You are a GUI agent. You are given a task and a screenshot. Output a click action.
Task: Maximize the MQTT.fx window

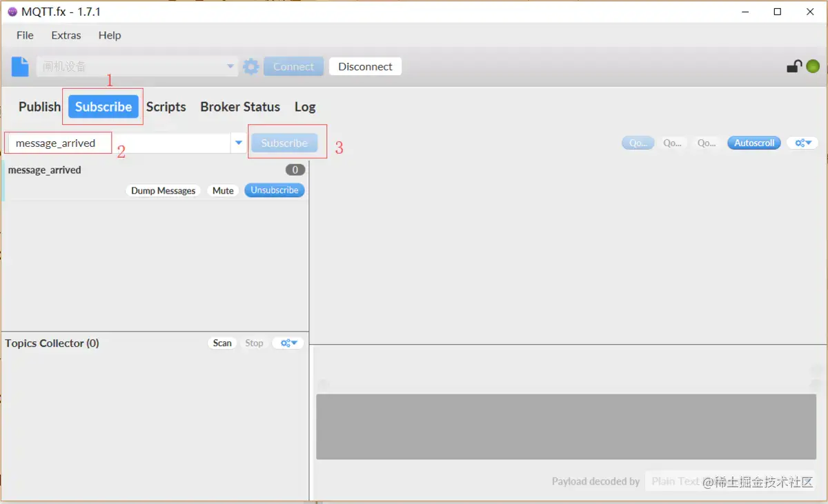[778, 12]
